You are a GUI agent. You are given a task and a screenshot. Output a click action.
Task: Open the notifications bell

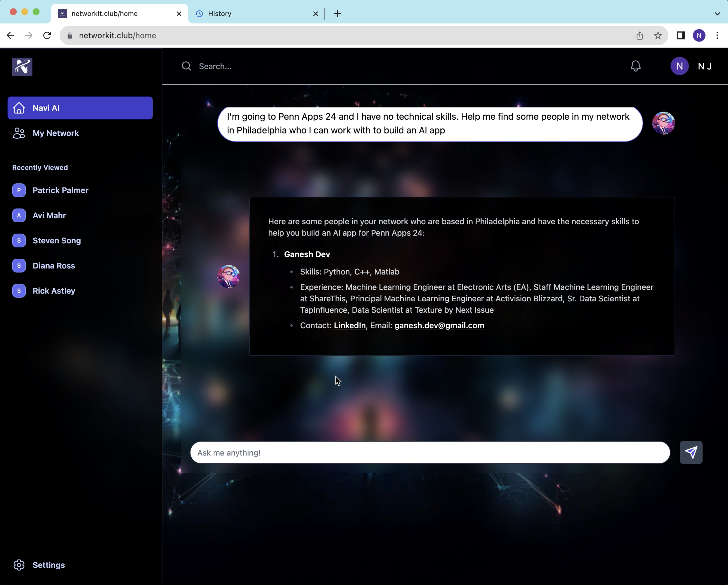(x=635, y=66)
